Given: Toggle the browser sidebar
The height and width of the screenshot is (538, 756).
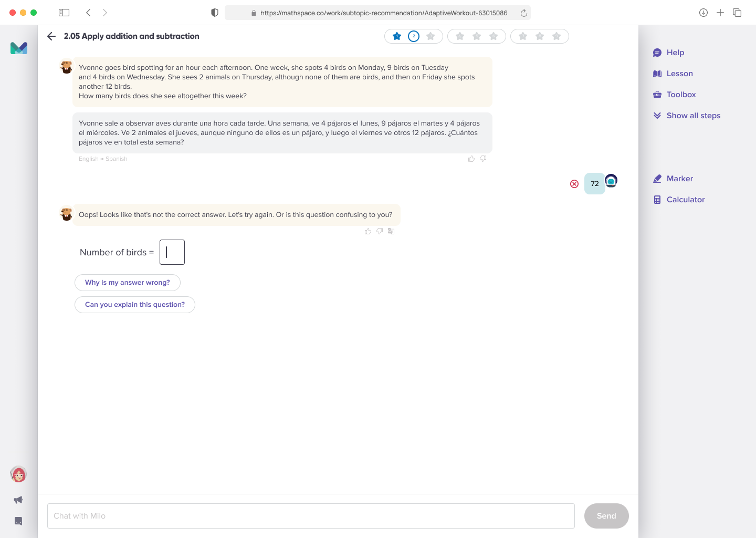Looking at the screenshot, I should click(x=64, y=13).
